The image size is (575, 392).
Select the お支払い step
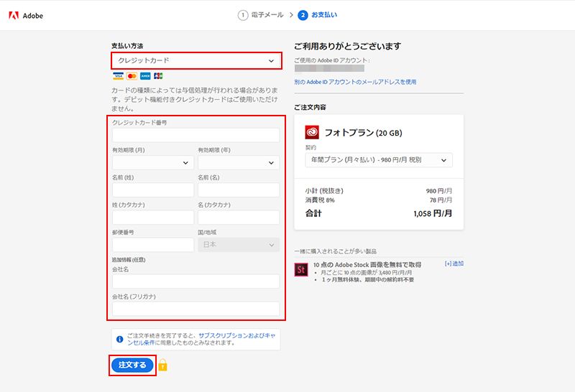[x=324, y=15]
